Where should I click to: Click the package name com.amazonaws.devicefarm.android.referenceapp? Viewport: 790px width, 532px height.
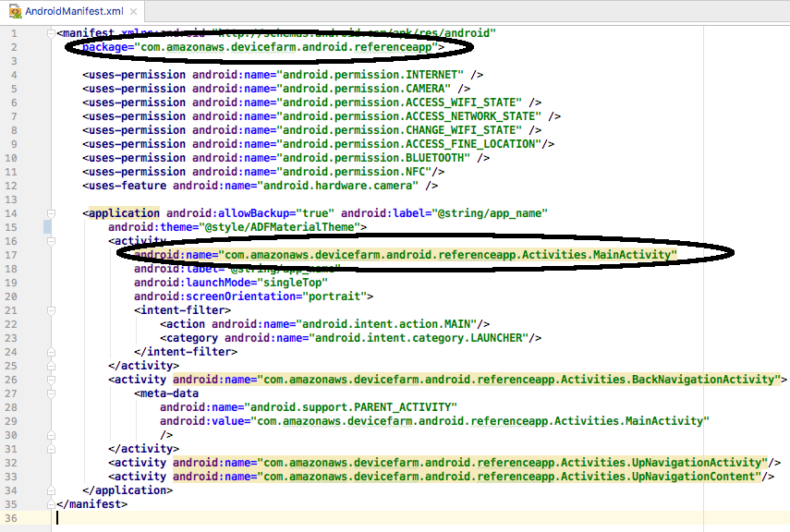click(286, 47)
